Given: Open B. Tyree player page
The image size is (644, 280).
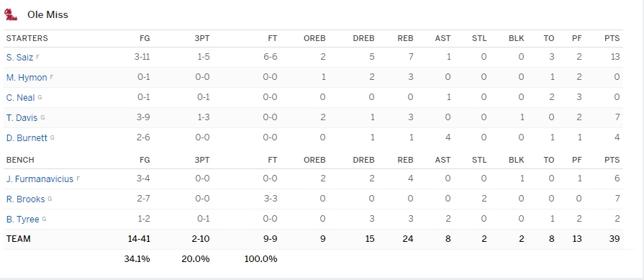Looking at the screenshot, I should [22, 220].
